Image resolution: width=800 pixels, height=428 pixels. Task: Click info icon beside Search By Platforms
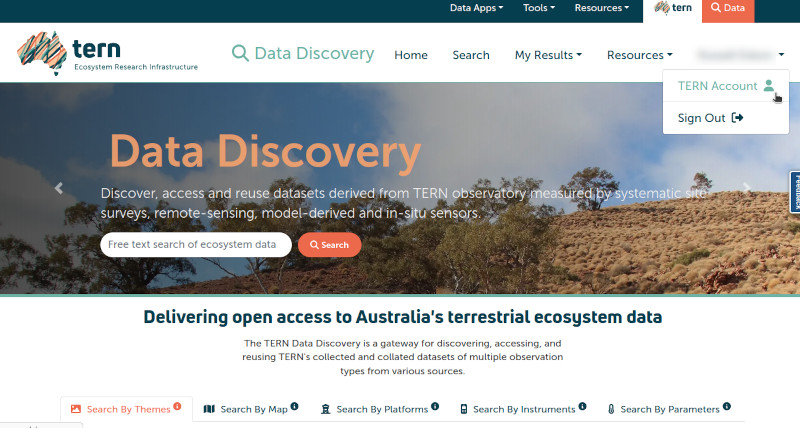coord(435,406)
